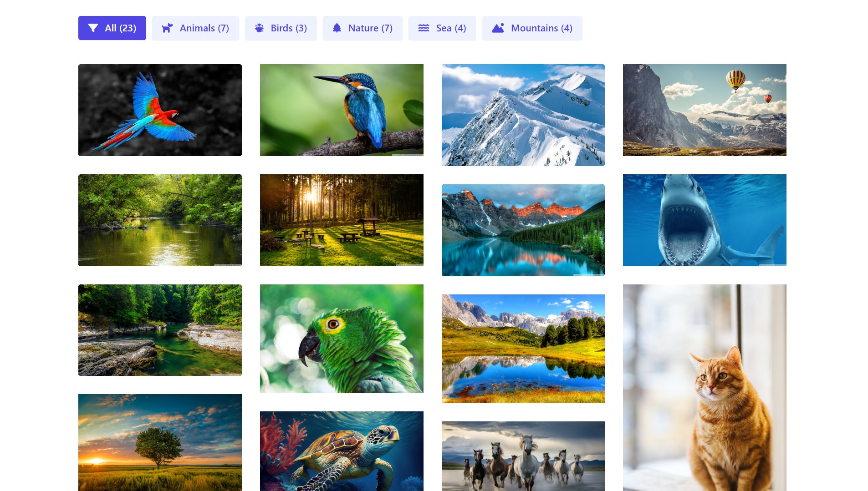Screen dimensions: 868x491
Task: Open the sunlit green river photo
Action: pos(160,220)
